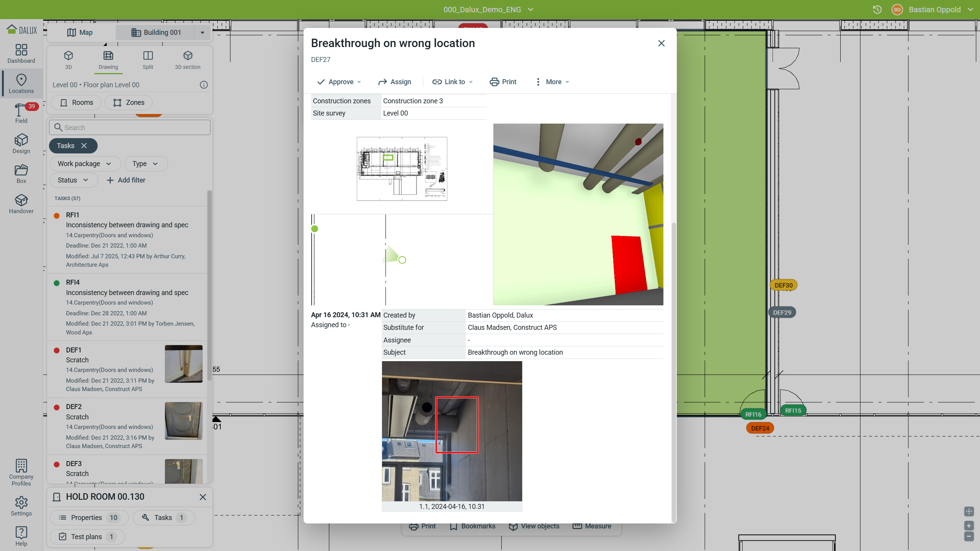This screenshot has height=551, width=980.
Task: Click the task list scrollbar
Action: tap(209, 285)
